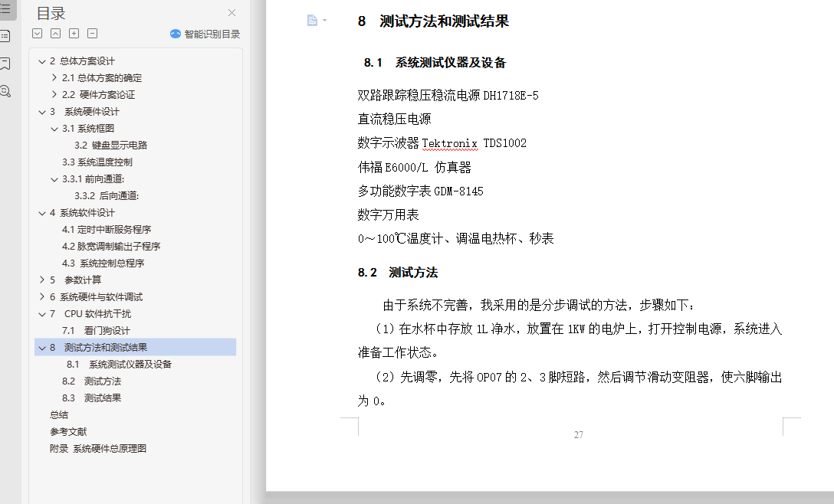The width and height of the screenshot is (834, 504).
Task: Collapse the 2 总体方案设计 chevron
Action: coord(42,61)
